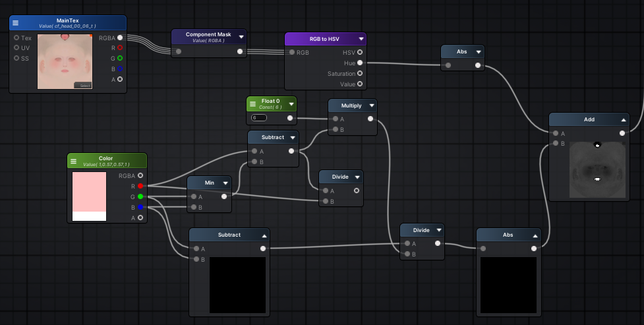Click the Color node green G port

click(x=140, y=196)
